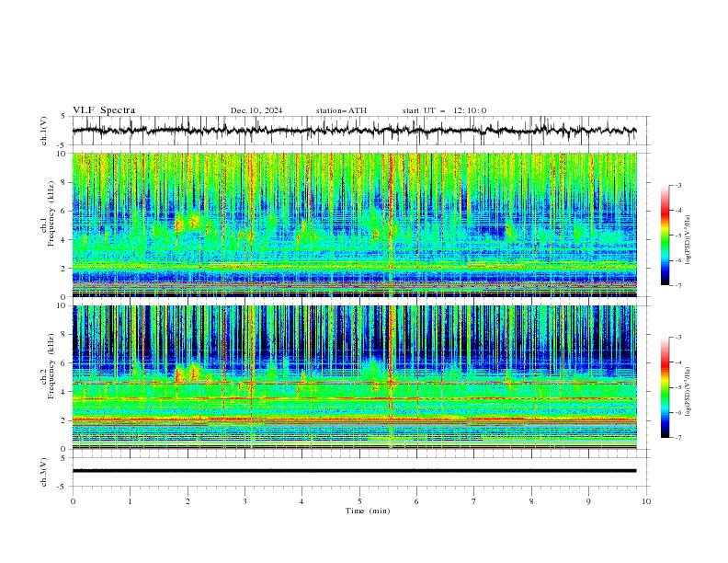Image resolution: width=728 pixels, height=563 pixels.
Task: Click tick label 3 on the time axis
Action: (x=245, y=501)
